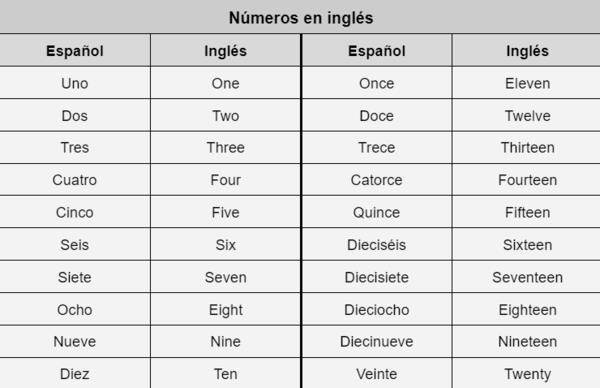Click the "Catorce" cell
The width and height of the screenshot is (600, 388).
[377, 180]
